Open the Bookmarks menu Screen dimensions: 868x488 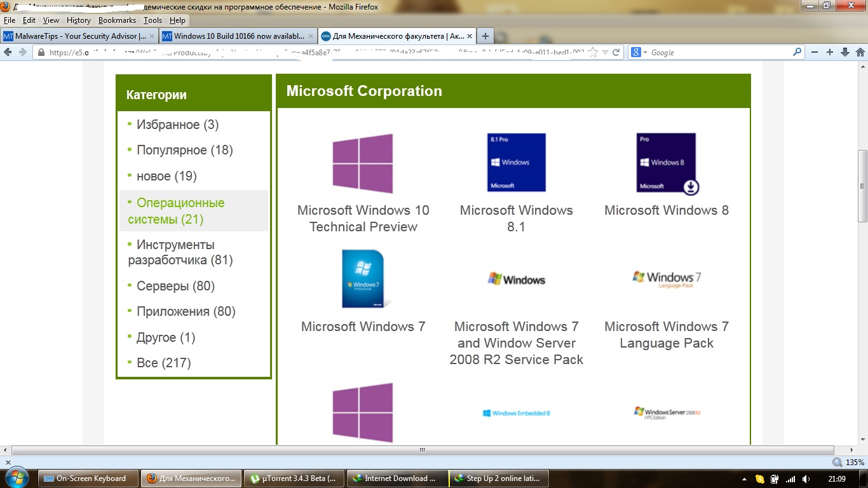tap(117, 20)
